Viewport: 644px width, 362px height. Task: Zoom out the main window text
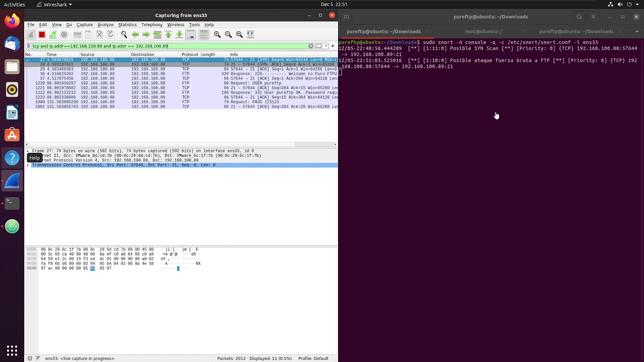tap(228, 34)
